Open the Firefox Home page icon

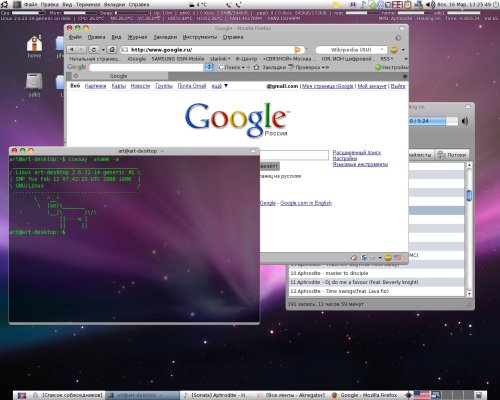point(112,50)
